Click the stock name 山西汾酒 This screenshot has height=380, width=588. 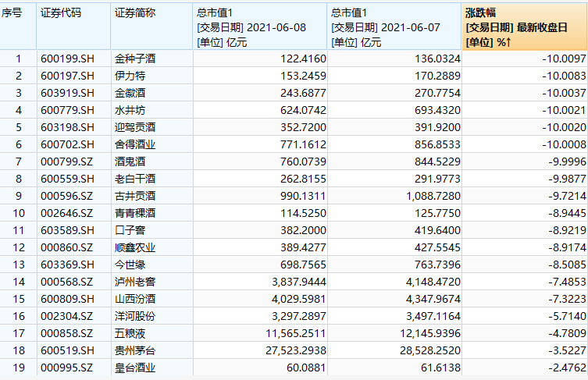(135, 299)
